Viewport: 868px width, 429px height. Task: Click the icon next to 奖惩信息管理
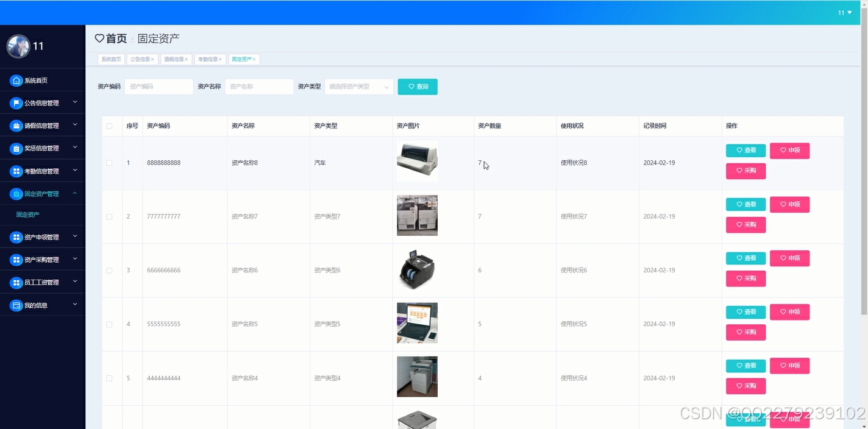pyautogui.click(x=15, y=147)
